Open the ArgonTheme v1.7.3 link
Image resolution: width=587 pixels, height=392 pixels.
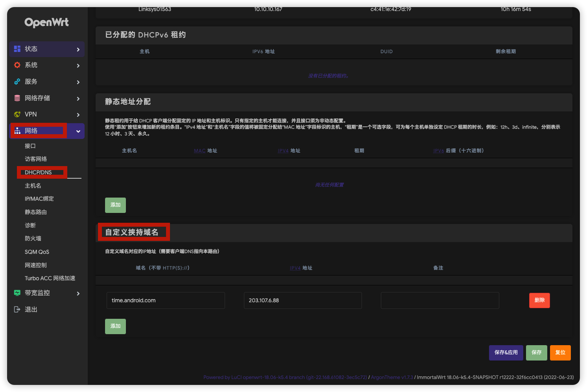point(392,377)
